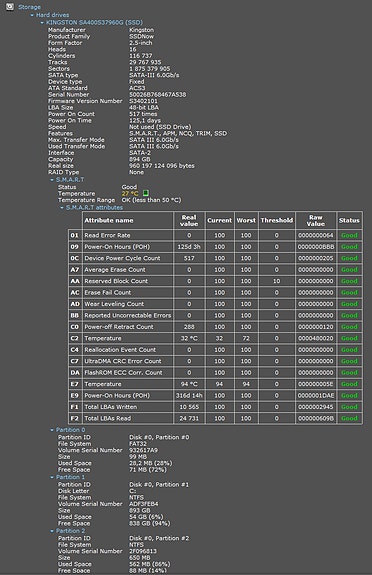Screen dimensions: 372x575
Task: Click Partition 1 free space 838 GB (94%)
Action: coord(150,523)
